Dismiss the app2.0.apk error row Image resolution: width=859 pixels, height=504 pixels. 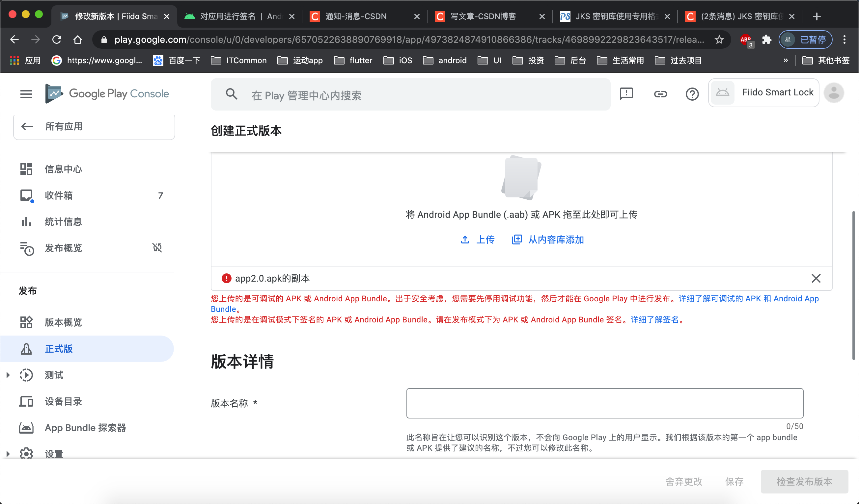point(816,278)
